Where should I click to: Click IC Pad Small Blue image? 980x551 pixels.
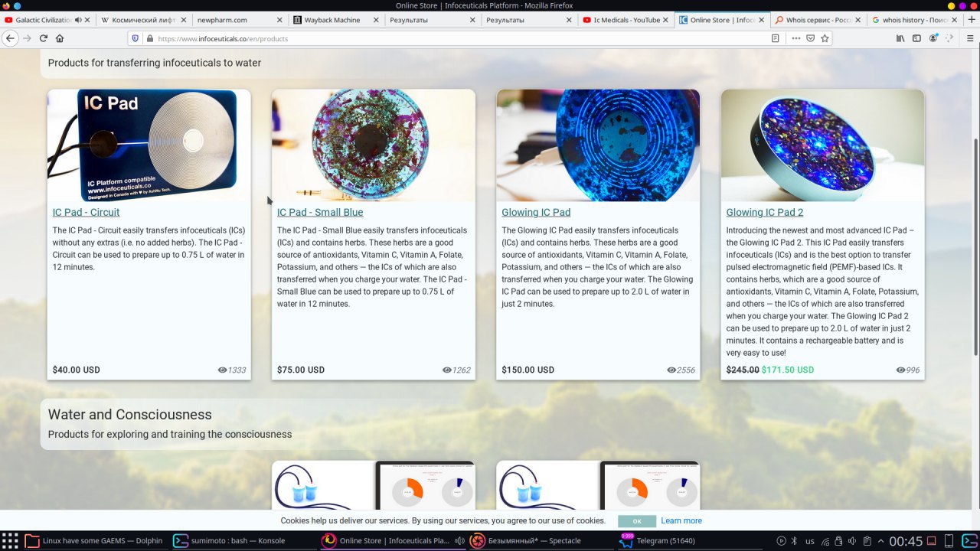pos(374,145)
